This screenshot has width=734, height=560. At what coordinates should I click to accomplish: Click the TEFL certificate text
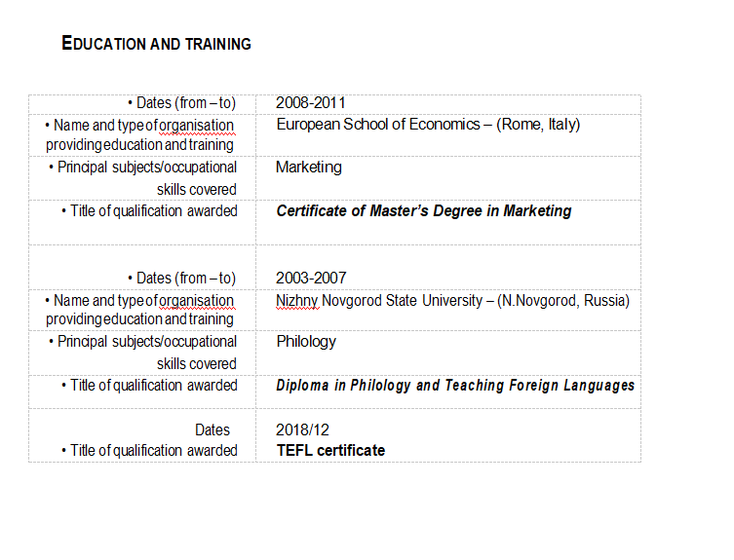tap(330, 451)
